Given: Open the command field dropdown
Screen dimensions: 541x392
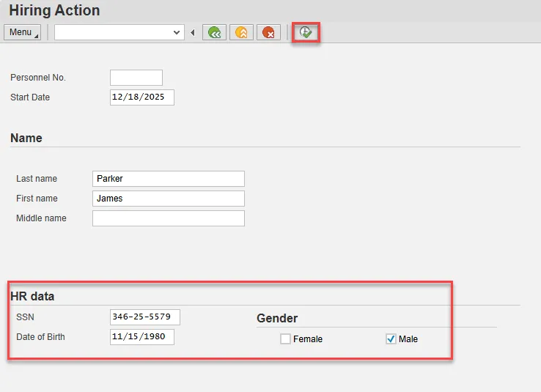Looking at the screenshot, I should [x=177, y=32].
